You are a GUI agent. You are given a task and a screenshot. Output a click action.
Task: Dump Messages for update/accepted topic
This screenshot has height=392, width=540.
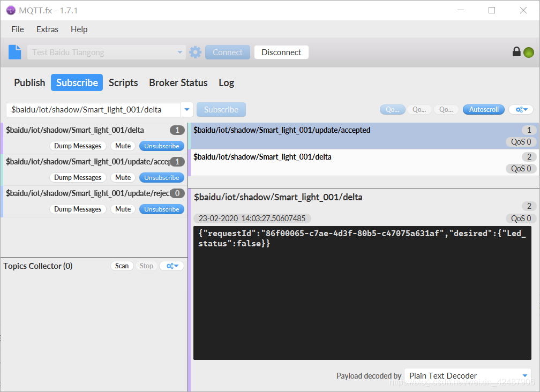pyautogui.click(x=78, y=178)
